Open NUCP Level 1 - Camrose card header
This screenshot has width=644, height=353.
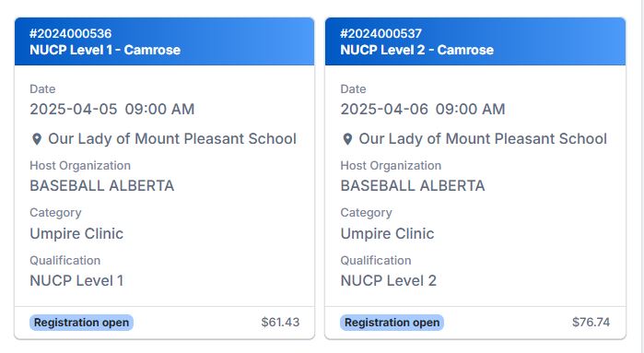(164, 41)
